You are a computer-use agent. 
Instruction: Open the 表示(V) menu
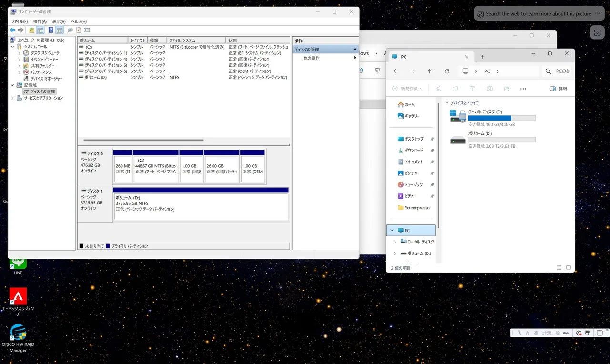[x=59, y=21]
